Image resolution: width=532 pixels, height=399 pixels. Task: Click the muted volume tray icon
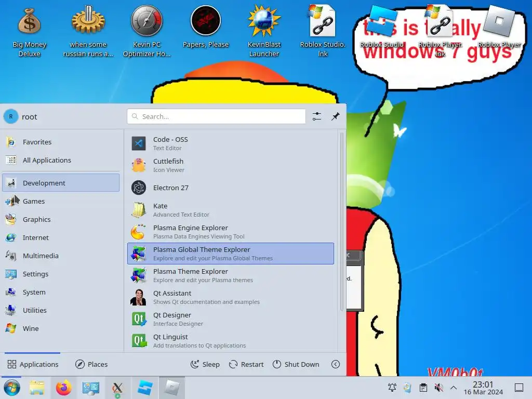coord(438,387)
